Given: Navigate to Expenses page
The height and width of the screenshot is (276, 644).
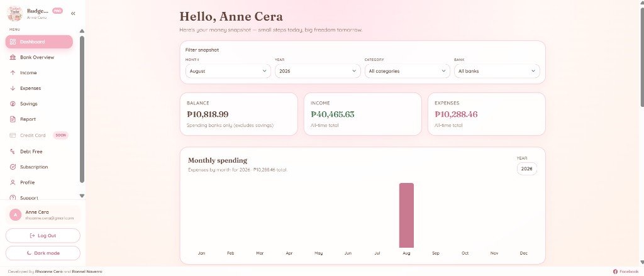Looking at the screenshot, I should point(39,88).
